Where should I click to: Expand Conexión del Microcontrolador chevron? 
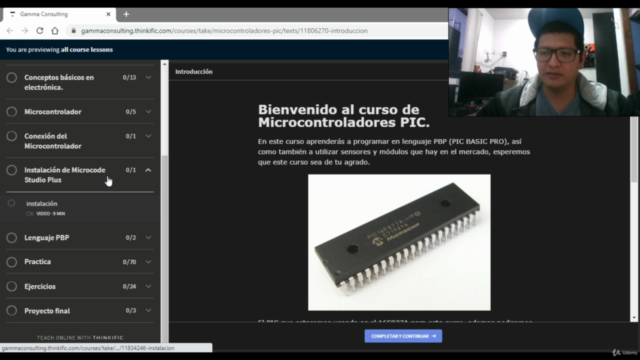(x=148, y=136)
